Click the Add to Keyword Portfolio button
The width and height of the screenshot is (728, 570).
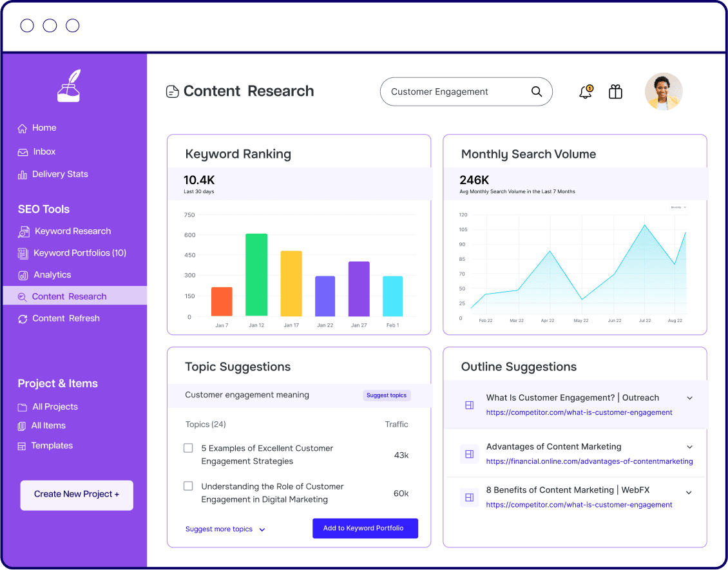click(365, 529)
